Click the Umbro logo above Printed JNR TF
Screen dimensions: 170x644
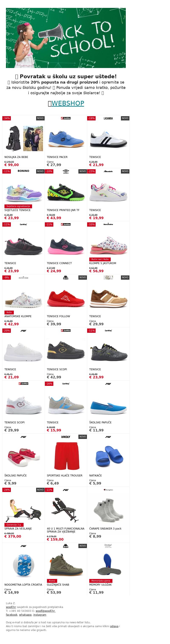point(66,171)
